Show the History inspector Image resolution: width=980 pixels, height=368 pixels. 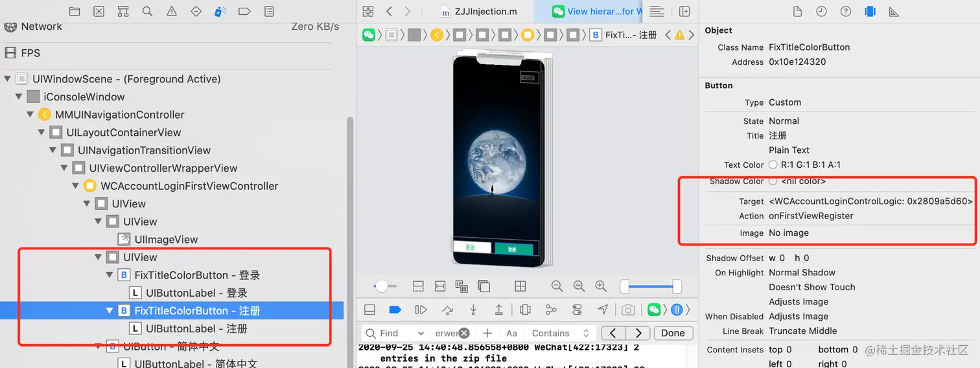821,12
